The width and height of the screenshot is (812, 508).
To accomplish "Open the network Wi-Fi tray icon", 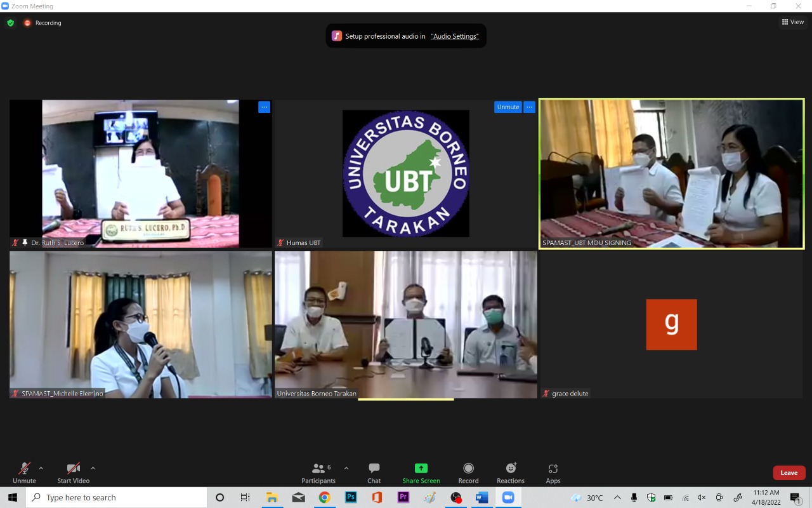I will click(x=685, y=498).
